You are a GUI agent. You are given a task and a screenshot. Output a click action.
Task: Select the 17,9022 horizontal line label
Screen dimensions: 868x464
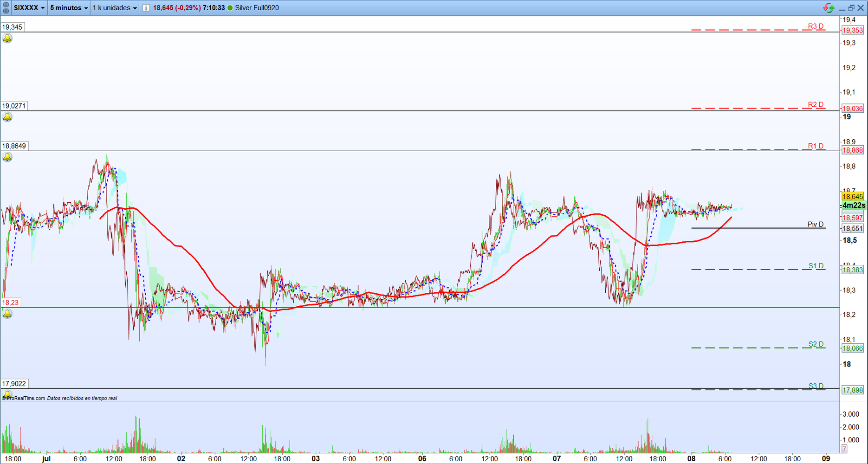[14, 384]
